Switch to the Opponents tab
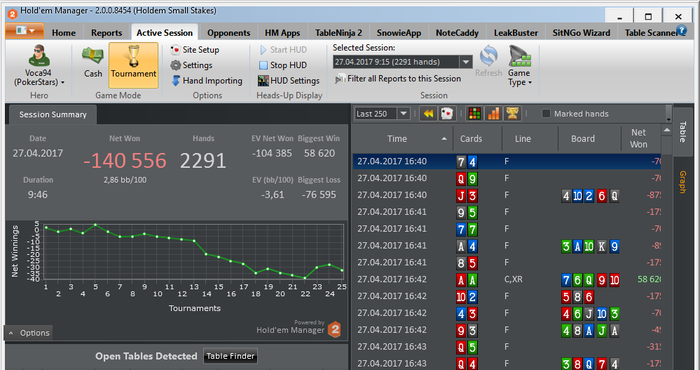The width and height of the screenshot is (700, 370). [229, 33]
